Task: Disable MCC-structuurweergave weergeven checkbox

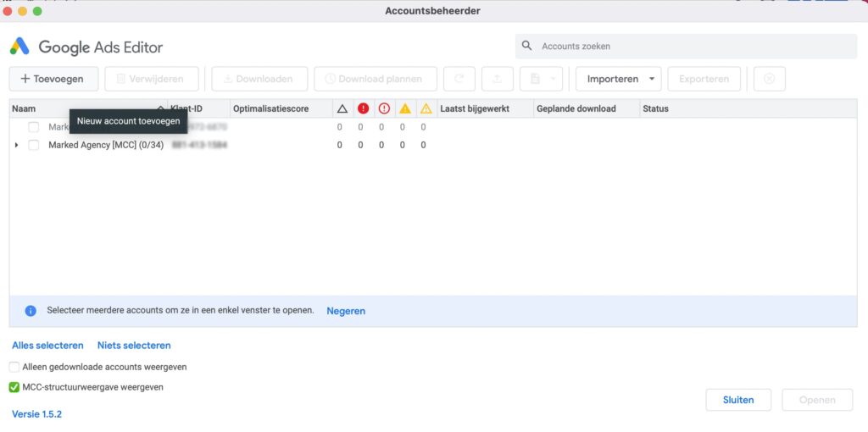Action: pos(14,387)
